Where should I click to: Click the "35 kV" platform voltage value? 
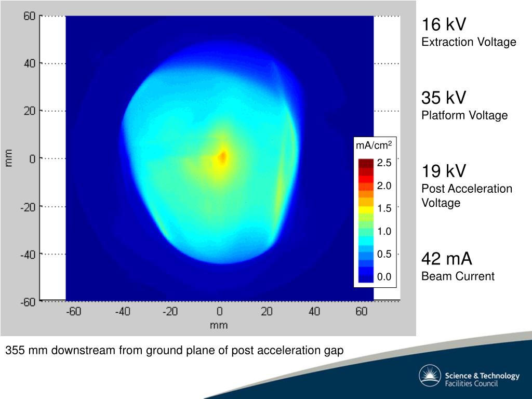pos(444,98)
